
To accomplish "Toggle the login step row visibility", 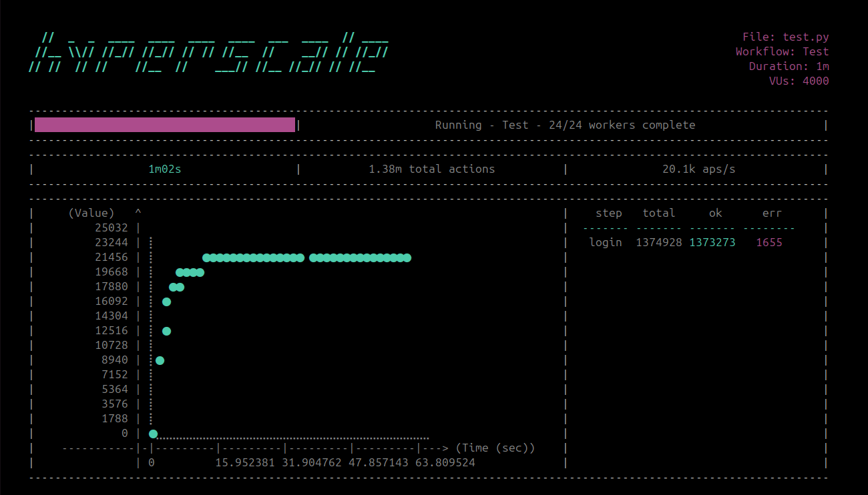I will coord(606,242).
